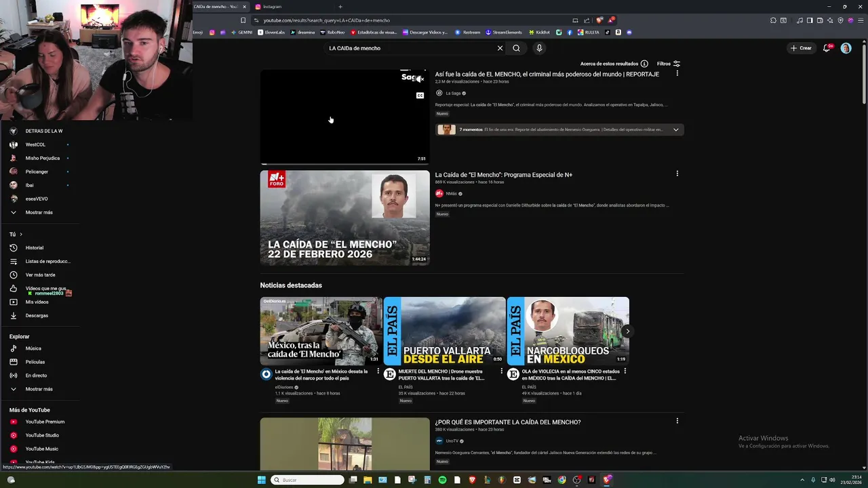
Task: Click the Windows taskbar Buscar search box
Action: [308, 480]
